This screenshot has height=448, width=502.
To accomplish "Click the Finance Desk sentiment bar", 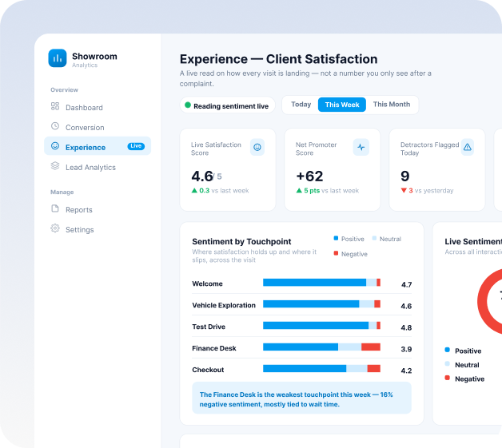I will (x=321, y=347).
